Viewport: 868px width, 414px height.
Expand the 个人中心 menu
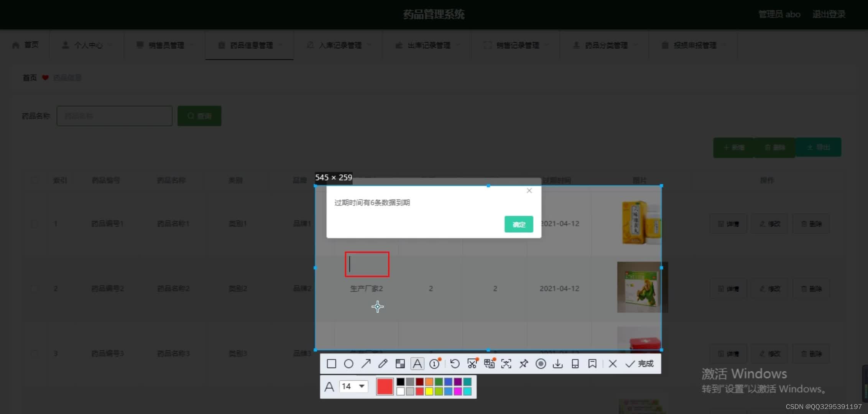(87, 45)
